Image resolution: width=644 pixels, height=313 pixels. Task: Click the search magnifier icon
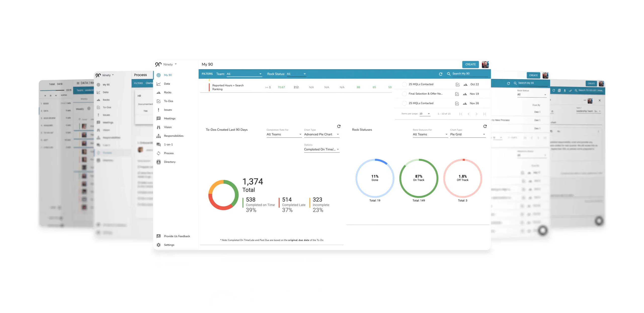click(x=449, y=74)
